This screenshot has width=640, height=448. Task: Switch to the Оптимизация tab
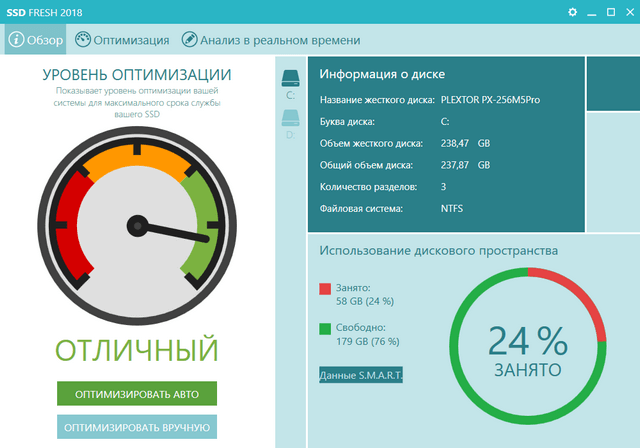(131, 40)
